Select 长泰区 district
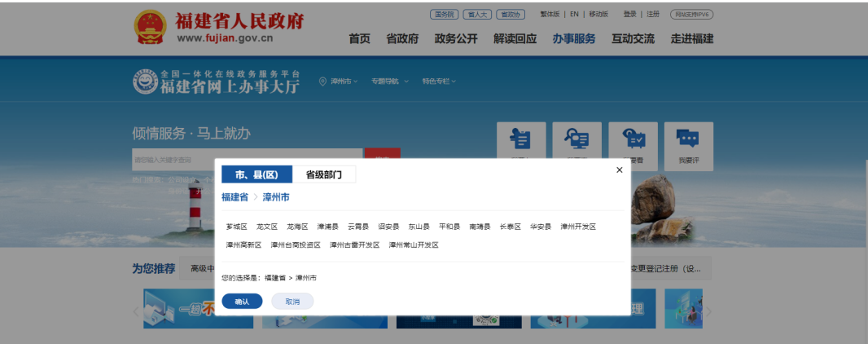868x344 pixels. pyautogui.click(x=511, y=227)
